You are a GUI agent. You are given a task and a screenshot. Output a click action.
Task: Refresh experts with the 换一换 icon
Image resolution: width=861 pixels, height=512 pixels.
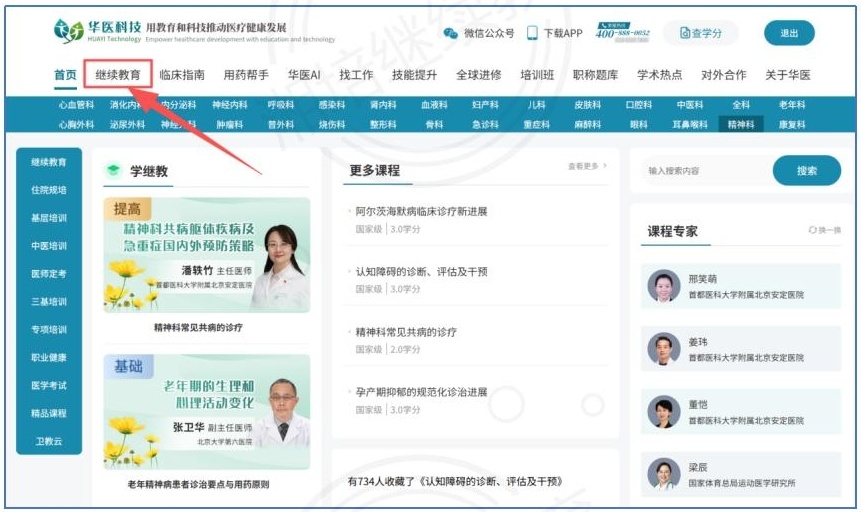point(824,230)
